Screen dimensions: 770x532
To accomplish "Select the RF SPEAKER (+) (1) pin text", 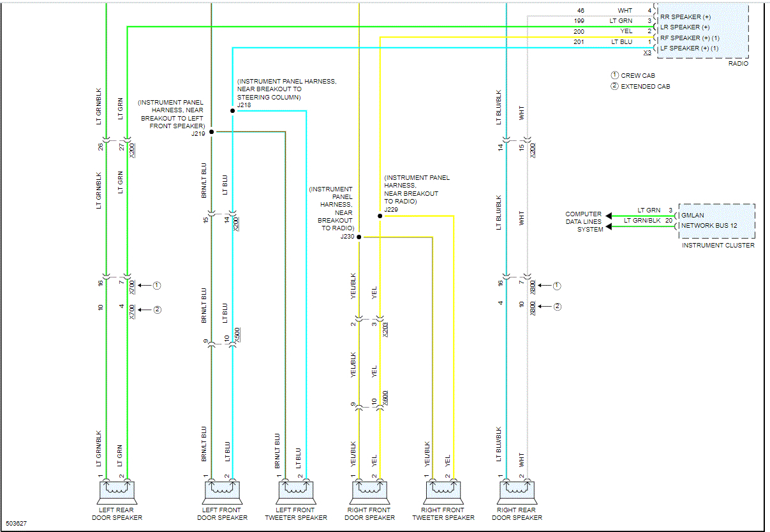I will pos(690,38).
